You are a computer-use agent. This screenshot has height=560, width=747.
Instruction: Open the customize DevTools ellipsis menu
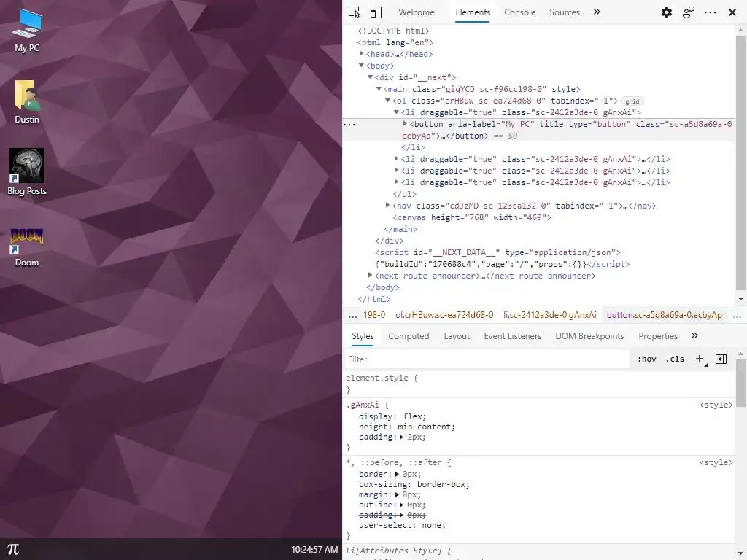(711, 12)
